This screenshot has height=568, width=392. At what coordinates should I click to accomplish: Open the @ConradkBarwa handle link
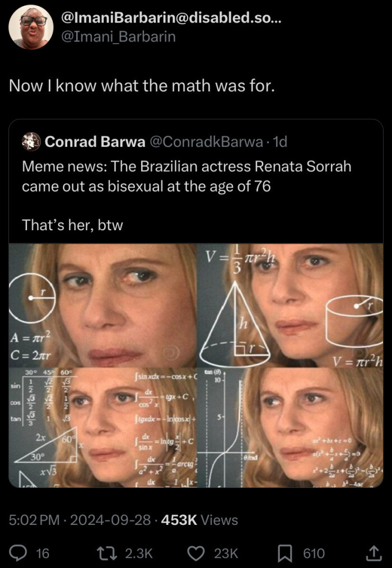tap(206, 142)
